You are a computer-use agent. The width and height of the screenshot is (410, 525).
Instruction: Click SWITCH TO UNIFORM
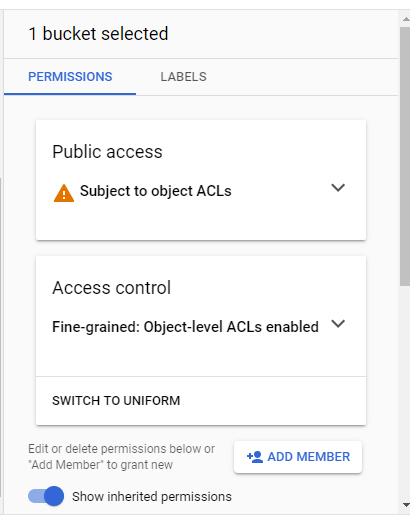pyautogui.click(x=116, y=400)
